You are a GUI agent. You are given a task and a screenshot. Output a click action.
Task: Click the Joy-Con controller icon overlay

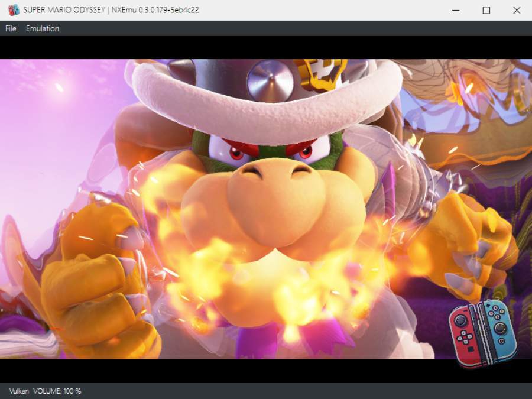[482, 333]
